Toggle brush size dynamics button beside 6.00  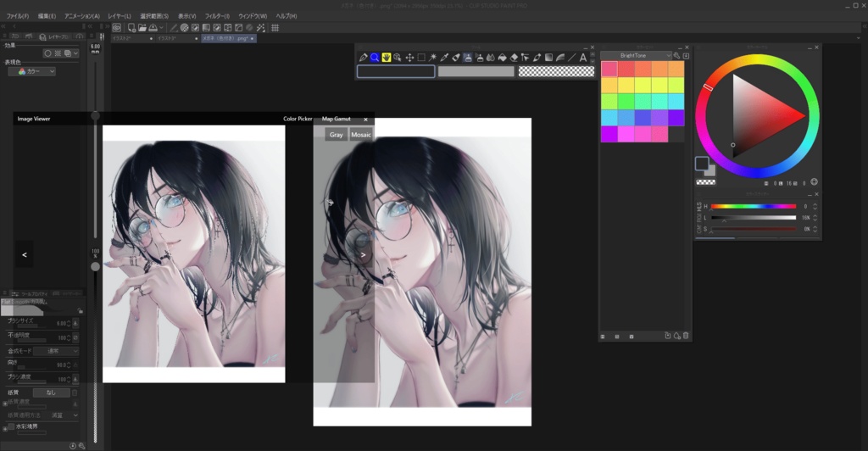75,323
